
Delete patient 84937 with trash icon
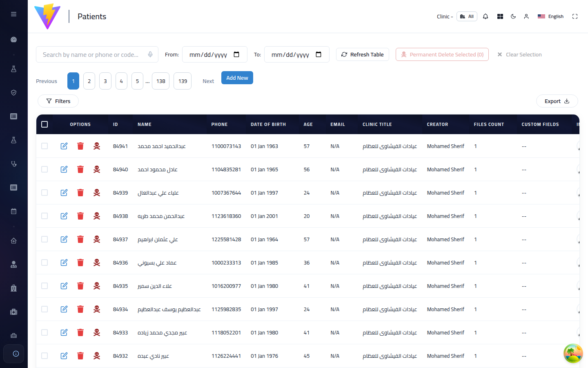(80, 239)
